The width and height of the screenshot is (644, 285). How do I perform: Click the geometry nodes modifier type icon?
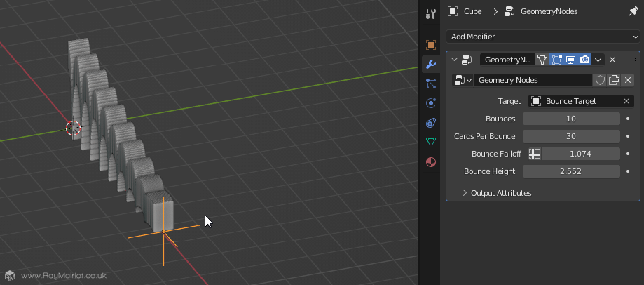point(467,60)
